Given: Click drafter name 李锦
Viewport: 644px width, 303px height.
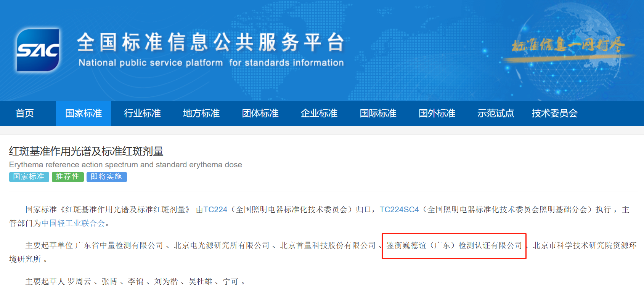Looking at the screenshot, I should (x=136, y=282).
